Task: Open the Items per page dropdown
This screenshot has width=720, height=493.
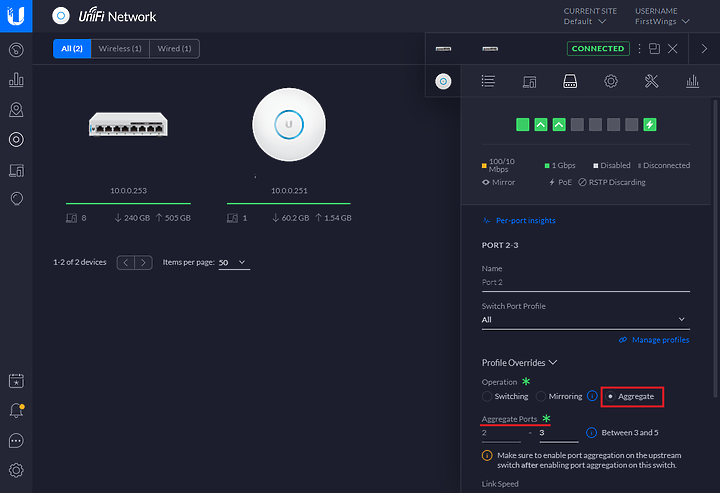Action: click(x=234, y=263)
